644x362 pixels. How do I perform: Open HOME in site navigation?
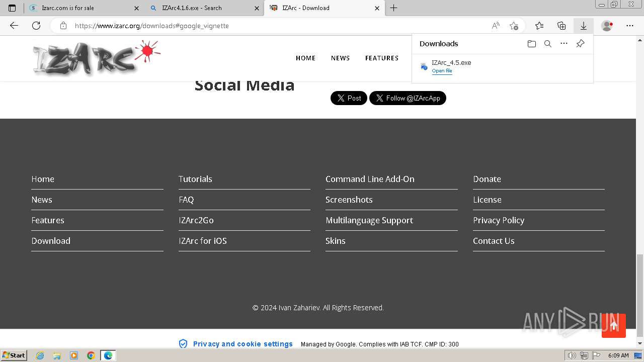pyautogui.click(x=305, y=58)
